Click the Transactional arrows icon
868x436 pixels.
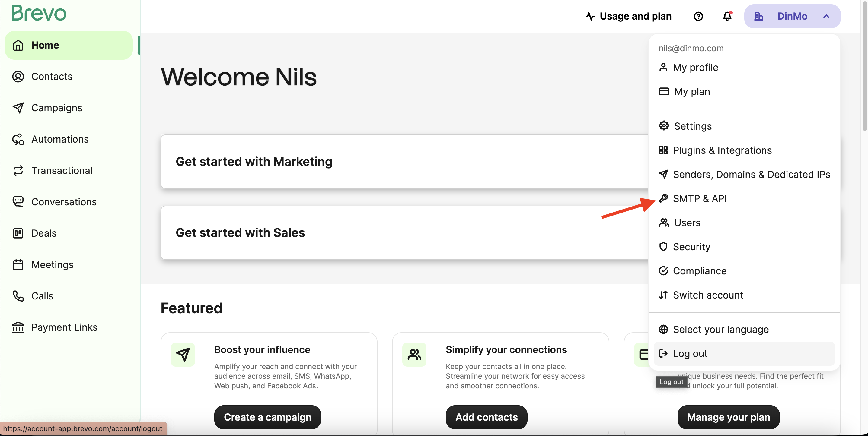click(18, 170)
